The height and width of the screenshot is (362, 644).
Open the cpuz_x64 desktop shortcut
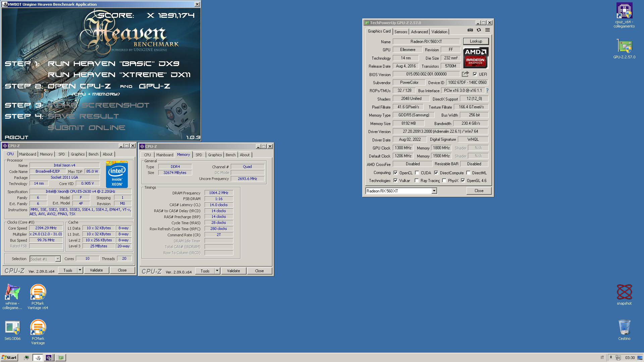624,15
